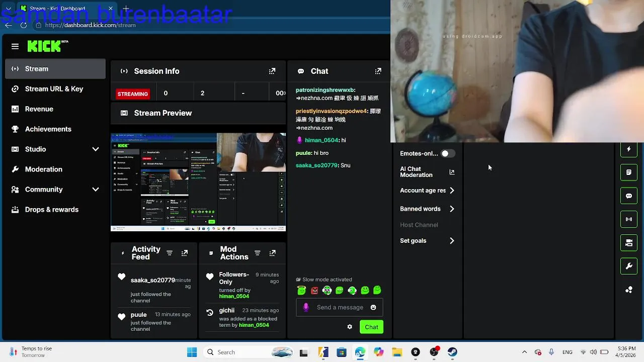Click patronizingshrewwxb username in chat
644x362 pixels.
(x=325, y=90)
